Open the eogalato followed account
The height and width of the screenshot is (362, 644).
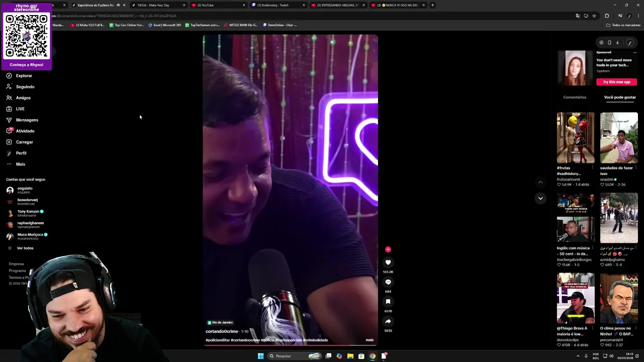click(20, 190)
